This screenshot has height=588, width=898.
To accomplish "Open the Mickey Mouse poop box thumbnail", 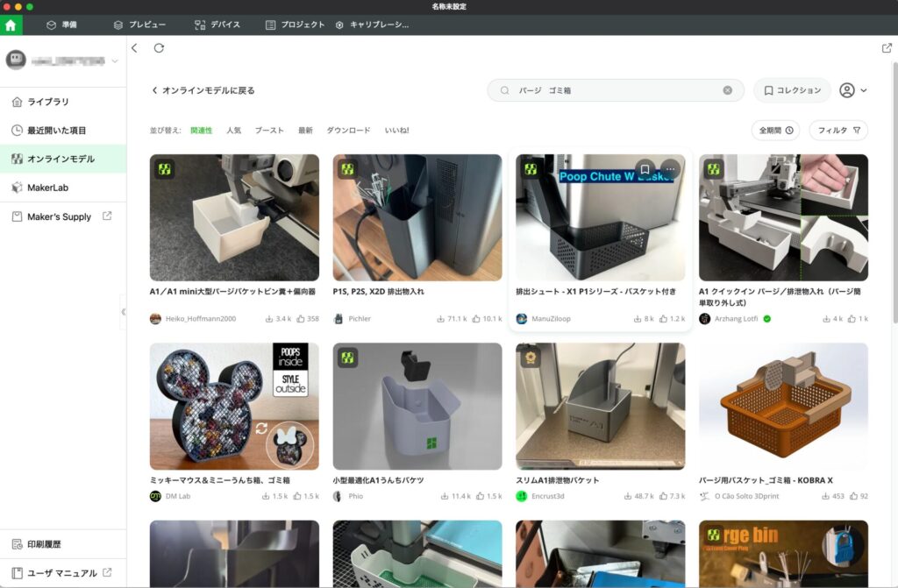I will point(234,407).
